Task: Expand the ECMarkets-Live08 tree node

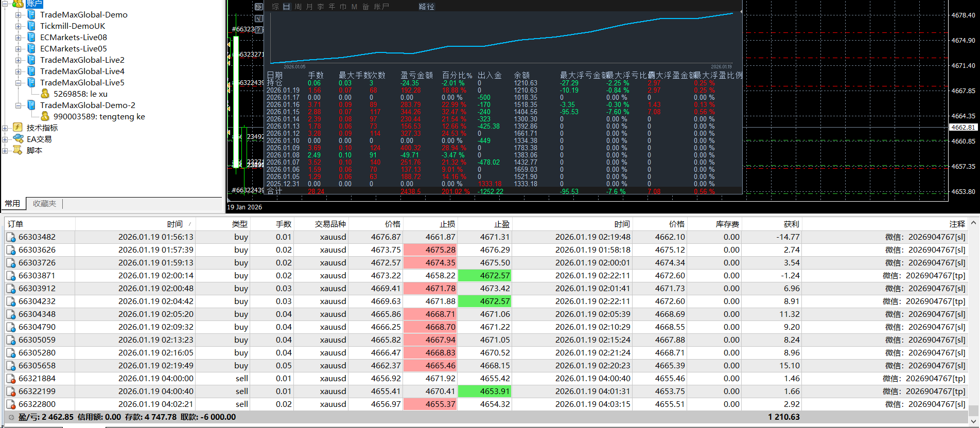Action: (x=18, y=38)
